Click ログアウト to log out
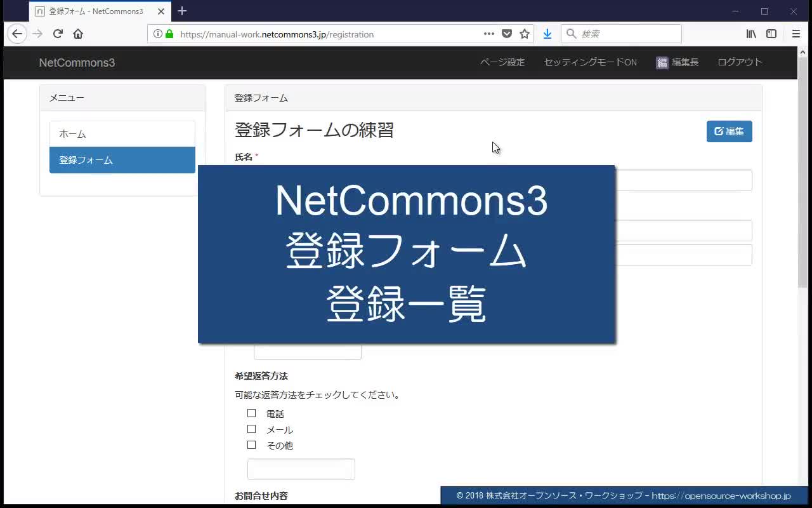812x508 pixels. point(740,62)
